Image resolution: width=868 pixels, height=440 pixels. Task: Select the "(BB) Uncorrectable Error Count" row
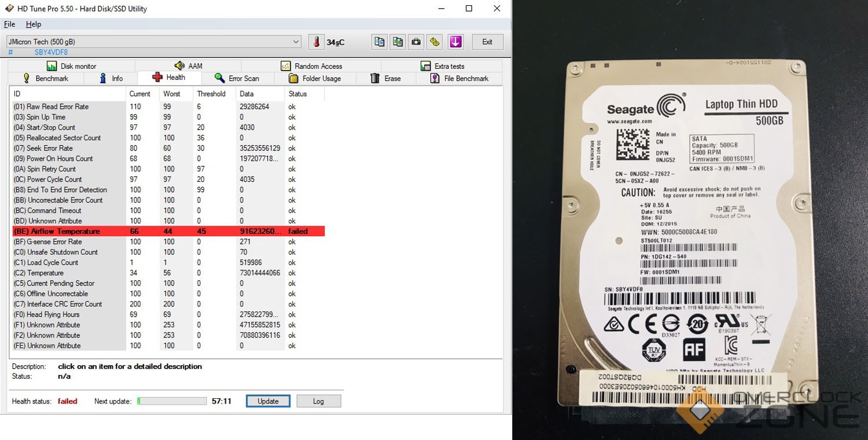point(168,200)
